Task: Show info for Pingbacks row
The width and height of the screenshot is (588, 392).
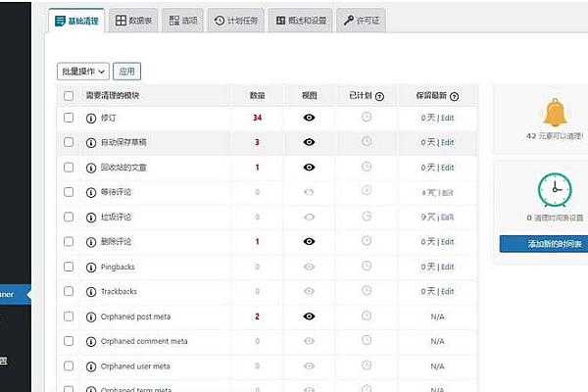Action: pos(91,268)
